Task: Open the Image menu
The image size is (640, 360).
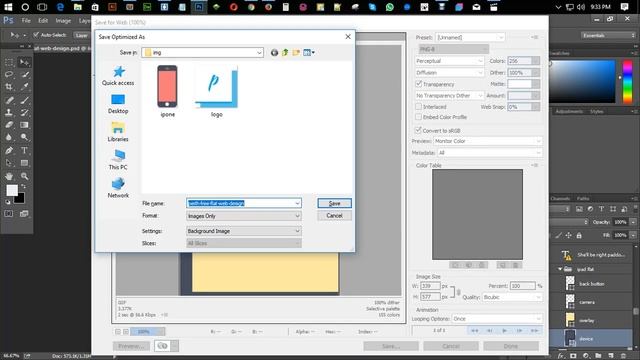Action: (x=63, y=20)
